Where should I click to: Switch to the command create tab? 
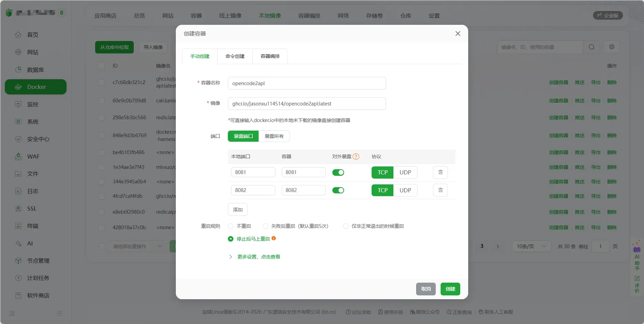[235, 56]
